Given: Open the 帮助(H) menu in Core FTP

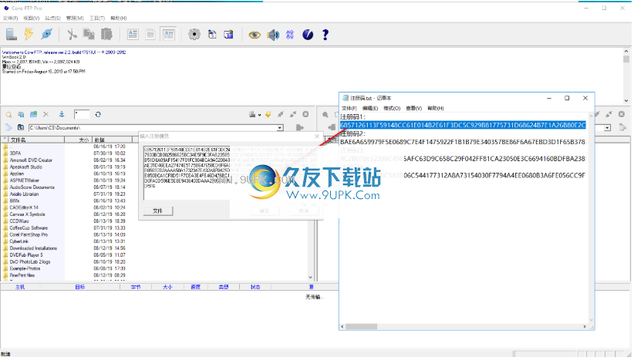Looking at the screenshot, I should [119, 19].
